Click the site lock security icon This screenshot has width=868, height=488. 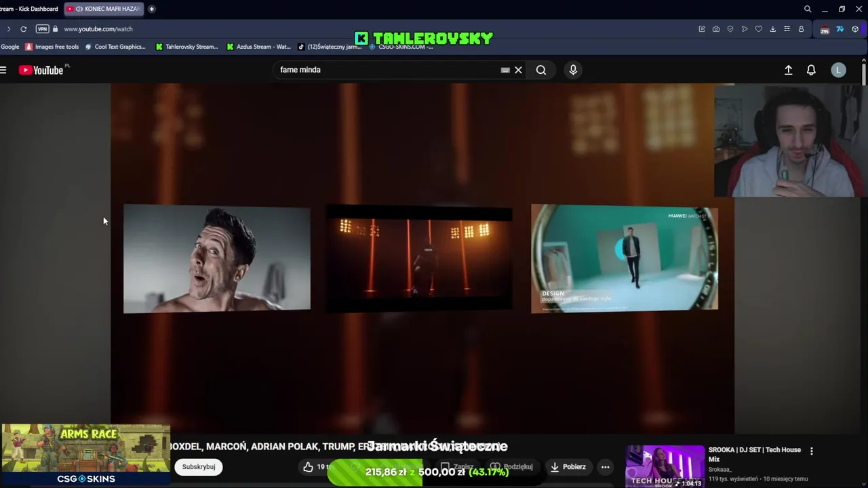(56, 29)
